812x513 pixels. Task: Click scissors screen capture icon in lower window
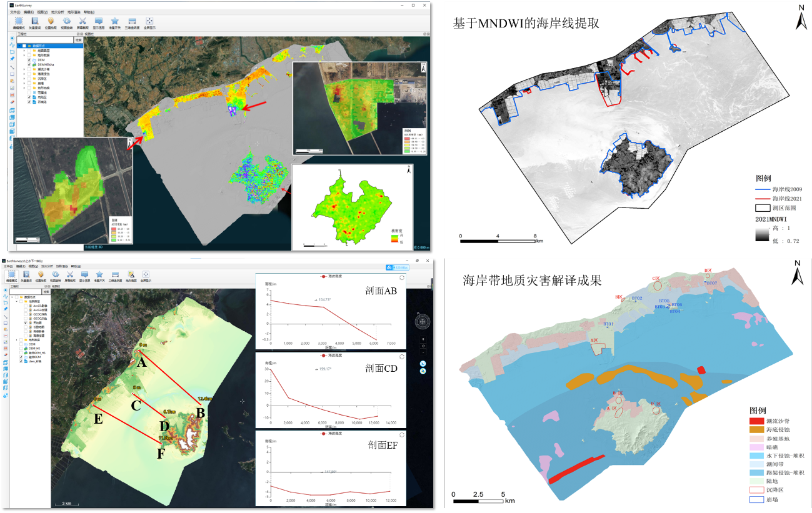tap(70, 275)
